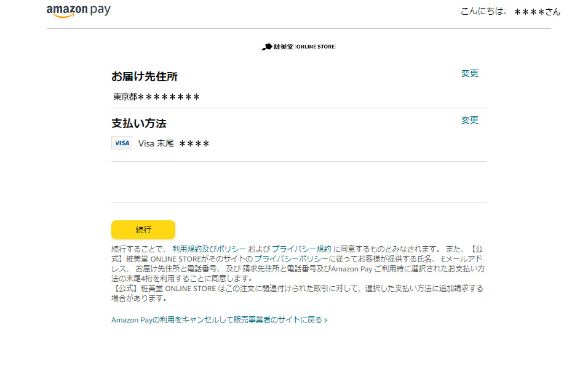Click the 支払い方法 heading
The image size is (588, 368).
[139, 124]
